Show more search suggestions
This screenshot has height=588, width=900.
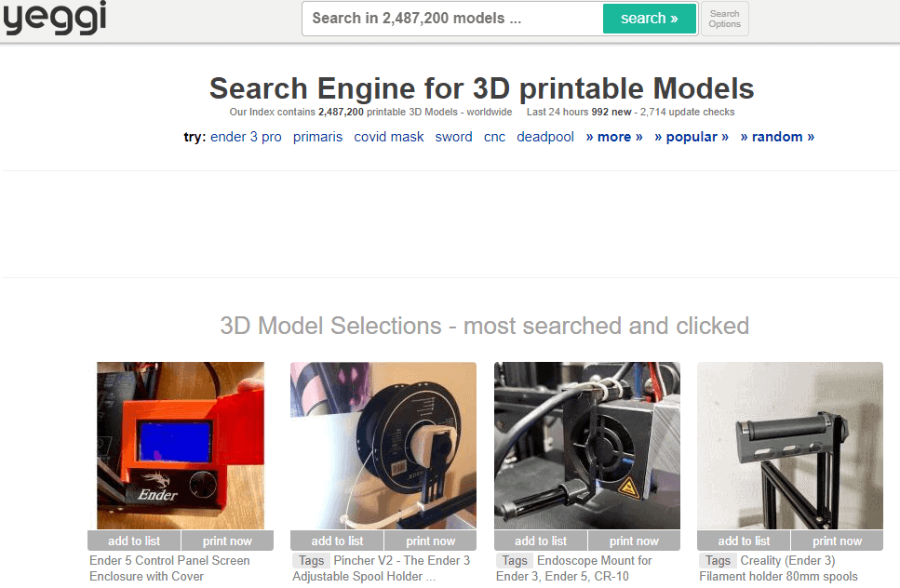click(614, 137)
